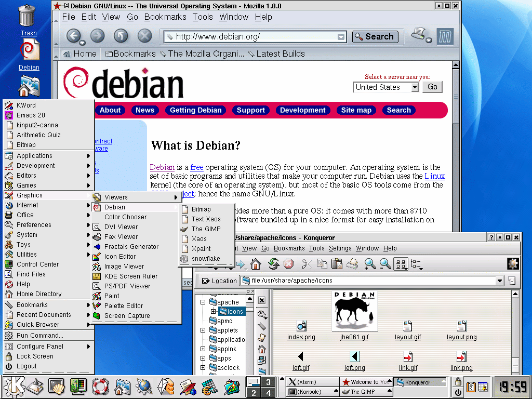Open Mozilla's Tools menu
Viewport: 532px width, 399px height.
tap(203, 17)
